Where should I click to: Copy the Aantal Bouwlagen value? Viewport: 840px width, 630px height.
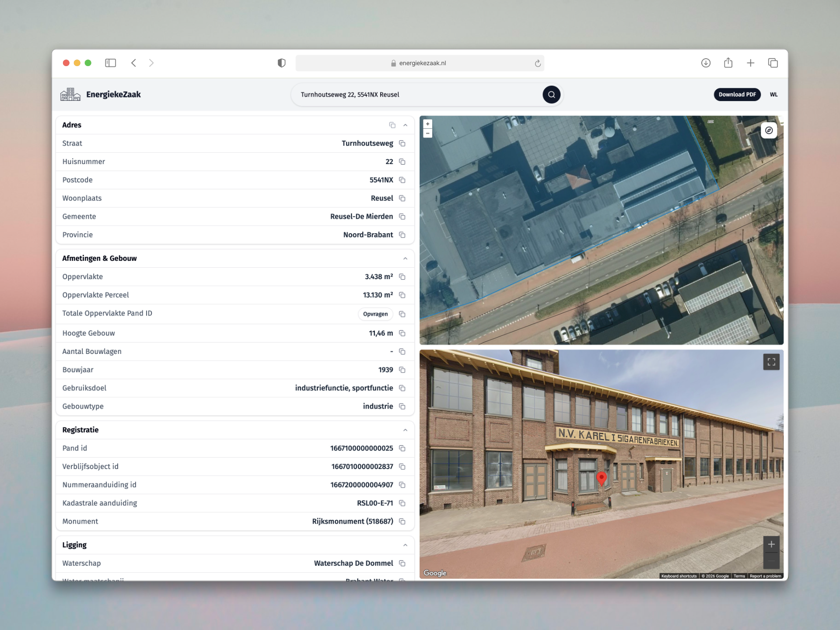pos(402,352)
